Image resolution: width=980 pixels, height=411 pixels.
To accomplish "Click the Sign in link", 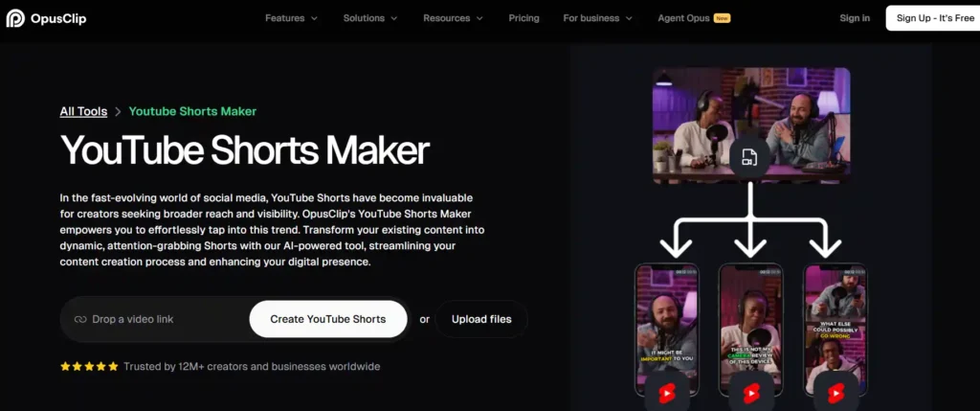I will tap(855, 18).
